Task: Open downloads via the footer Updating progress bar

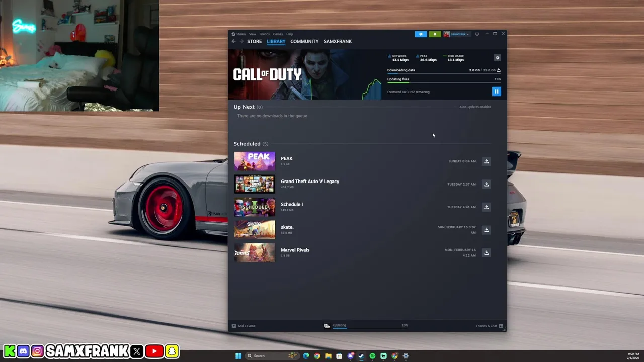Action: tap(370, 328)
